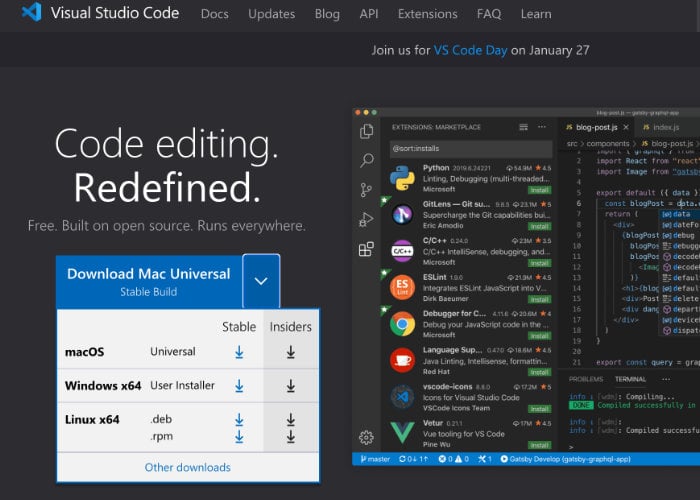700x500 pixels.
Task: Open Explorer icon in the activity bar
Action: (367, 131)
